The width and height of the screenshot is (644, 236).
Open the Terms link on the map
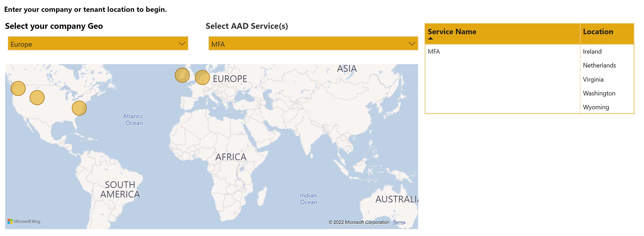coord(399,222)
